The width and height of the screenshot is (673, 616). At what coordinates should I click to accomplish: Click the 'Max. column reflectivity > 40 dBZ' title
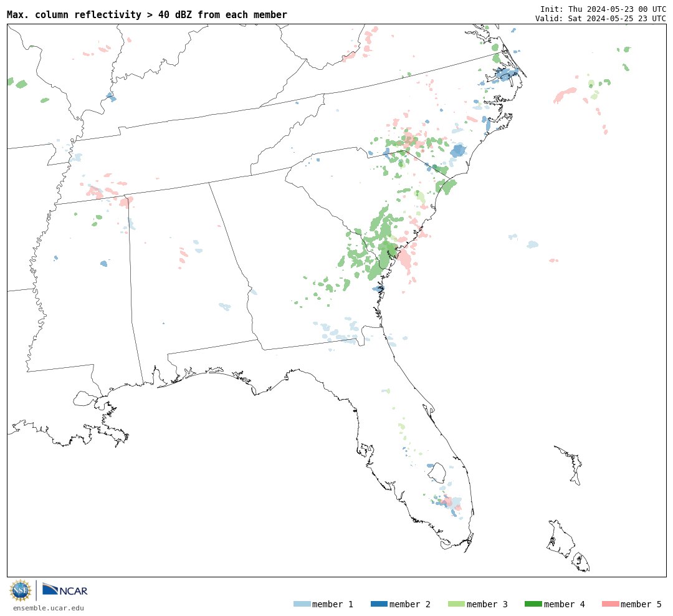[147, 14]
